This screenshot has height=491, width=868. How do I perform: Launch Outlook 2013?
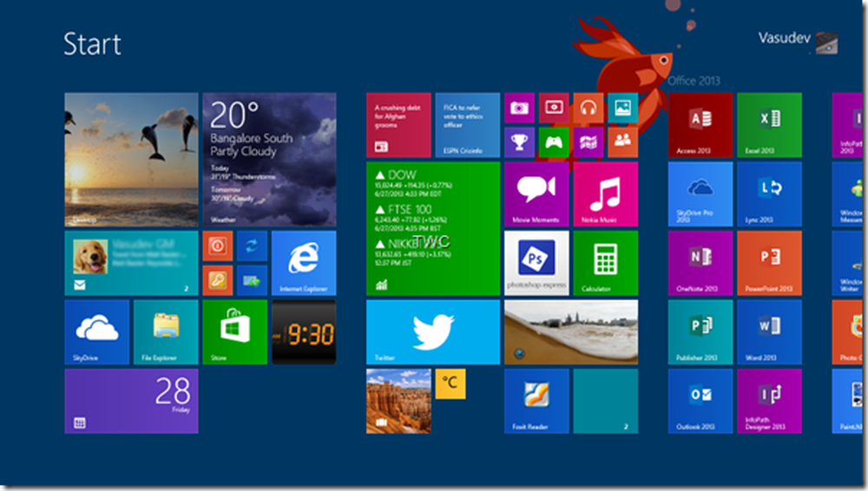tap(700, 401)
